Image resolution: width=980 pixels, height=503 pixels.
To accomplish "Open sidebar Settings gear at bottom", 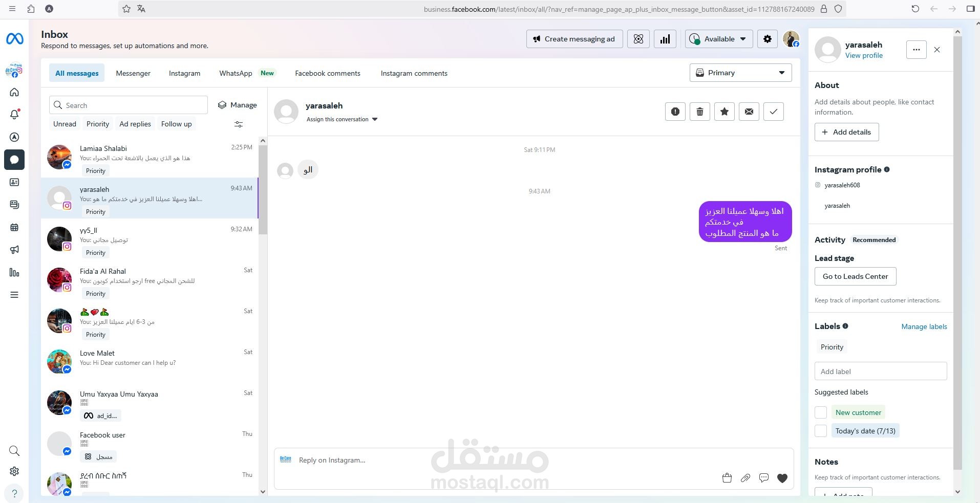I will click(x=14, y=471).
